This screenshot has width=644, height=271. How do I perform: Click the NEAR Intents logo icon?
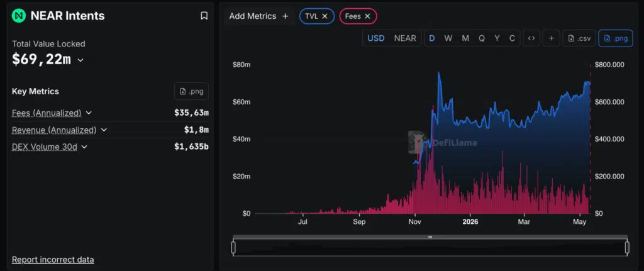click(19, 16)
